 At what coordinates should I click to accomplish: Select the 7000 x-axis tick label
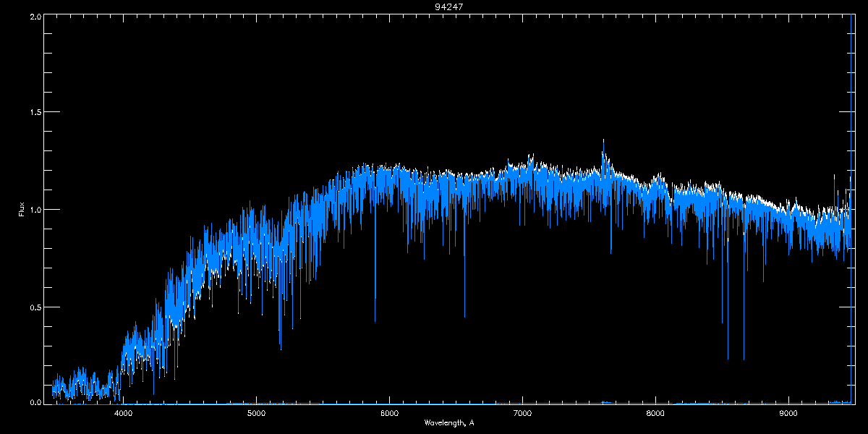[x=522, y=414]
